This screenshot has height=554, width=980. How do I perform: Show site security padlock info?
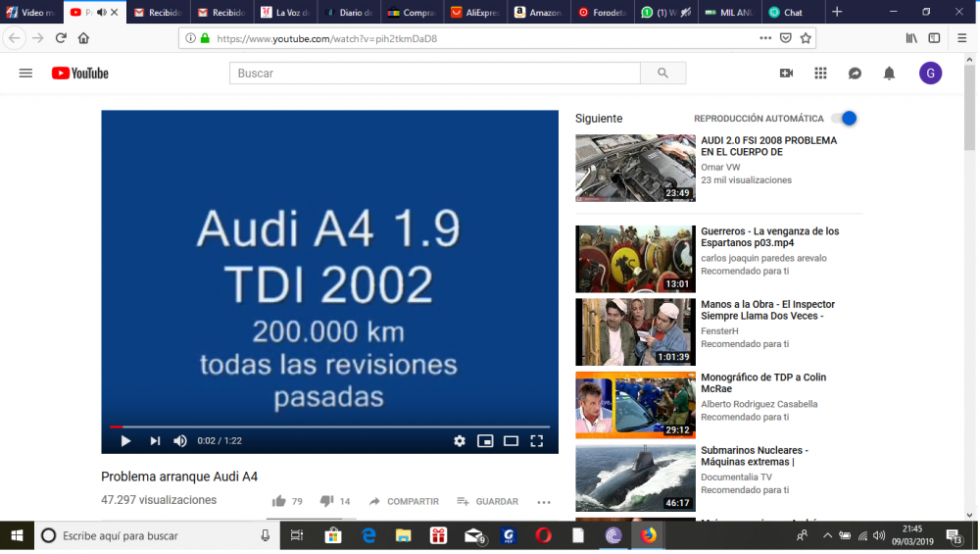[x=205, y=38]
